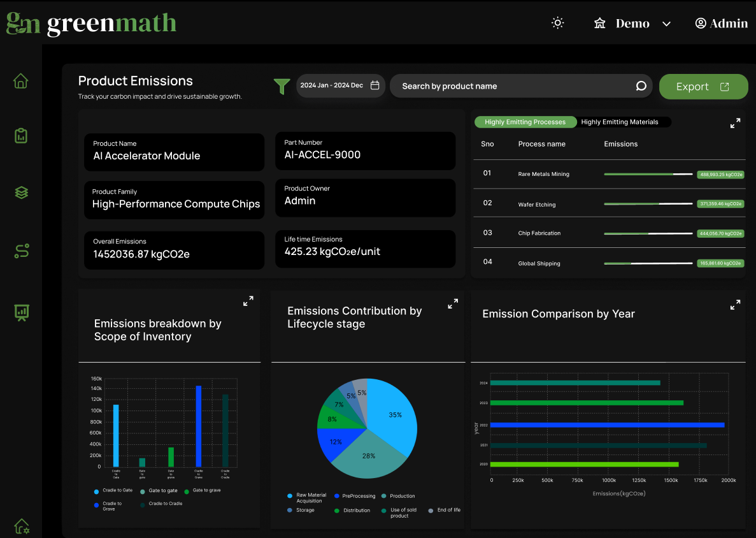Switch to Highly Emitting Materials tab

619,122
